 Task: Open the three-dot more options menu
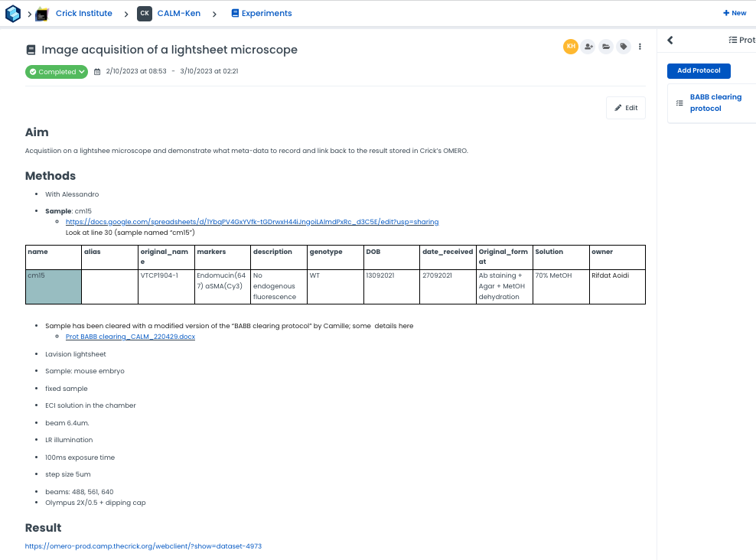(x=640, y=47)
